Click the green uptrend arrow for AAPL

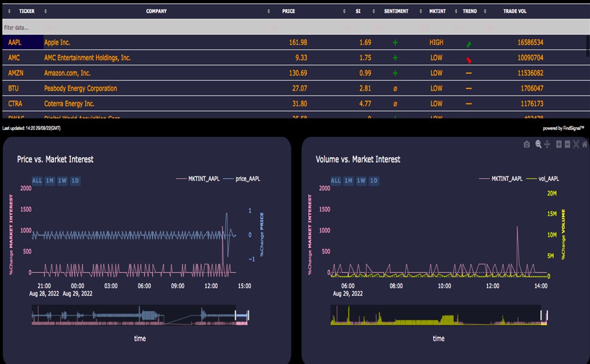click(x=468, y=44)
